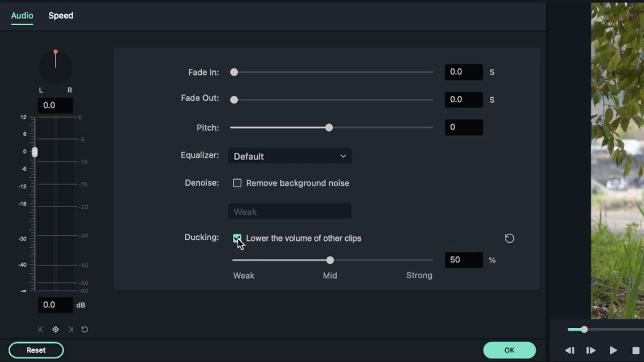Click the preview progress bar handle
The width and height of the screenshot is (644, 362).
[x=584, y=330]
